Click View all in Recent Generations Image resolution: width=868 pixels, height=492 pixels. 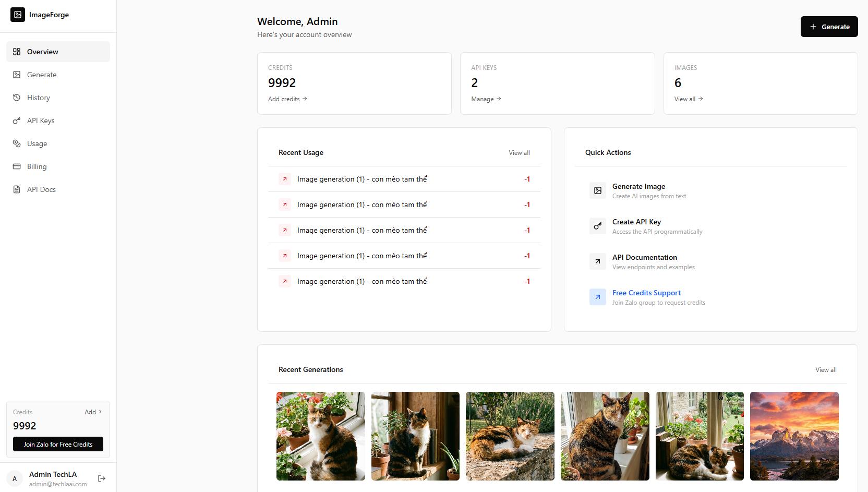click(826, 370)
